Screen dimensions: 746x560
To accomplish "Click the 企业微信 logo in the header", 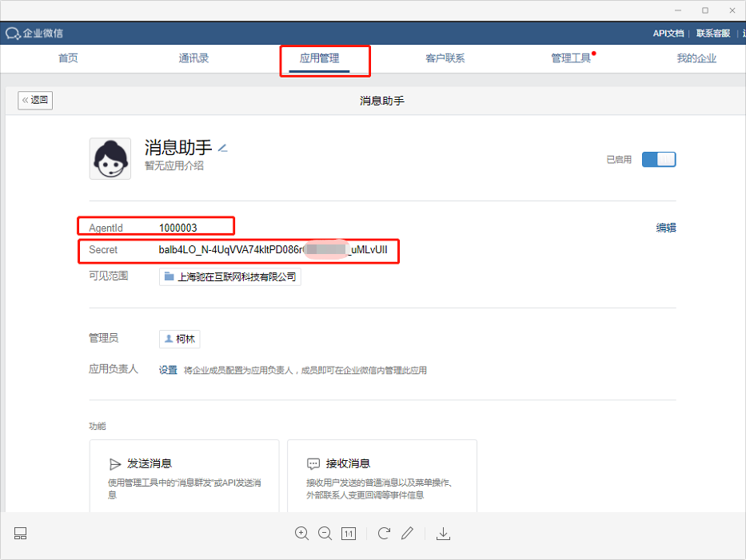I will 34,34.
